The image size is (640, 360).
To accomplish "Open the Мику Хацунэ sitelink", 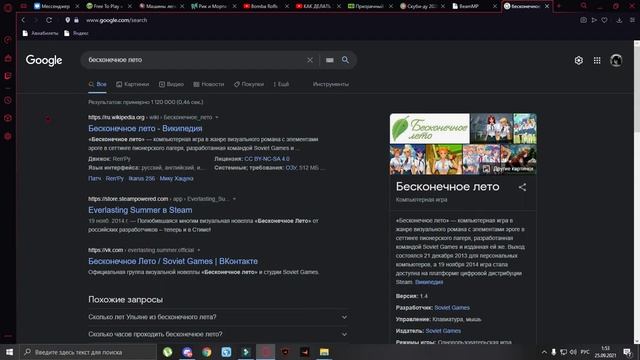I will (176, 178).
